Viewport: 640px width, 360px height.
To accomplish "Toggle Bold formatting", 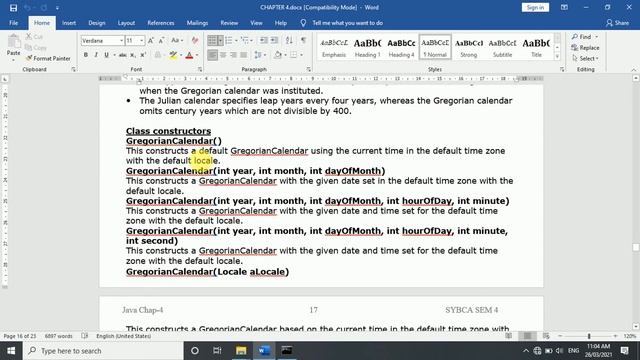I will coord(85,55).
